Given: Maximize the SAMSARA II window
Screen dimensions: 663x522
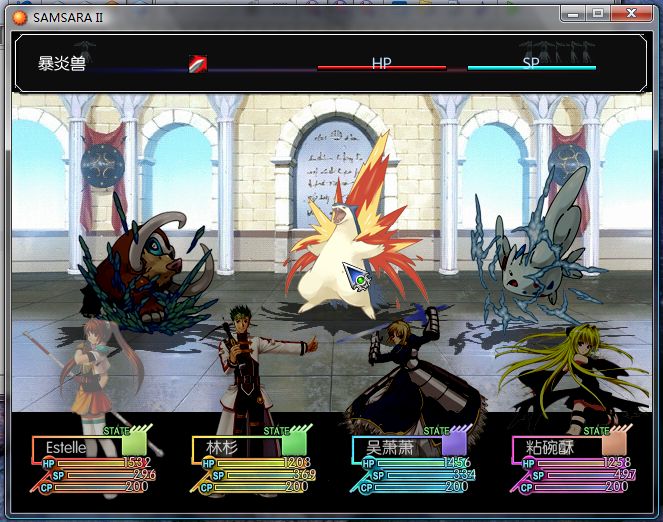Looking at the screenshot, I should [598, 14].
